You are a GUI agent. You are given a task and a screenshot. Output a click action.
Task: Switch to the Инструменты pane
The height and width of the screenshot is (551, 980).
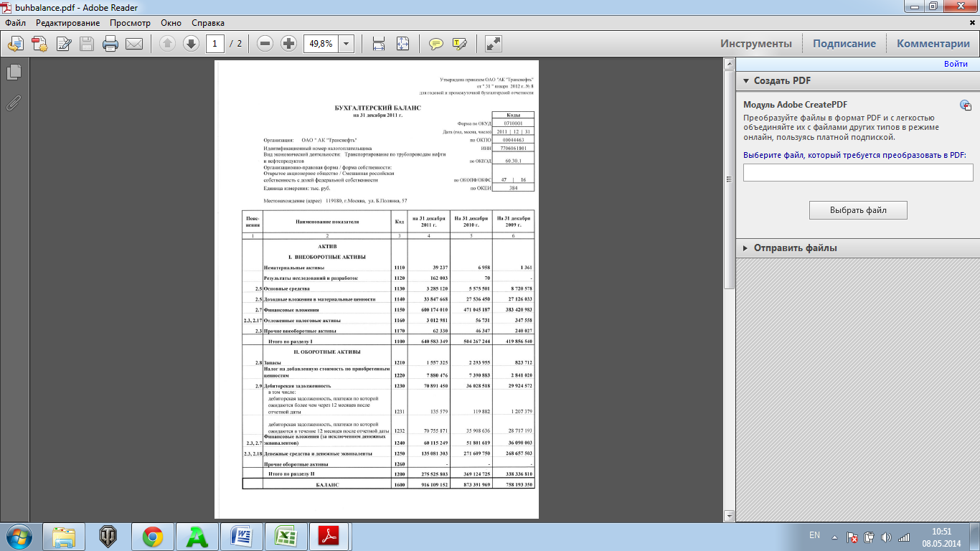(756, 44)
